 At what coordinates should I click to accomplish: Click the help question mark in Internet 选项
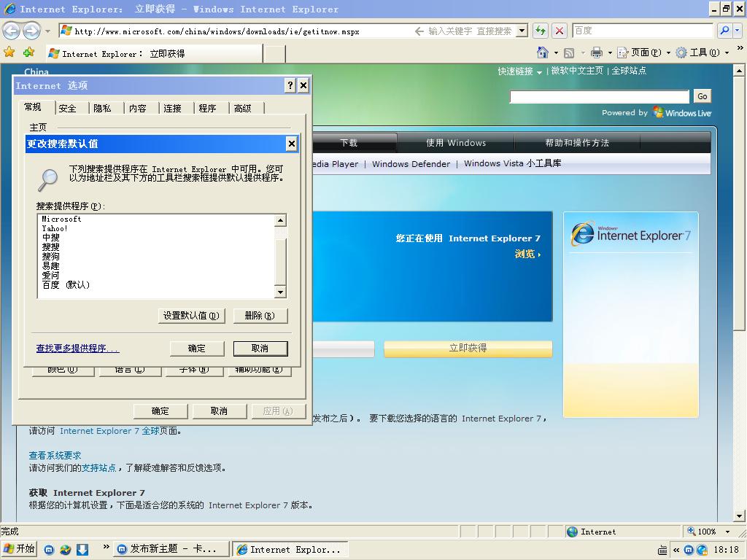[x=290, y=86]
